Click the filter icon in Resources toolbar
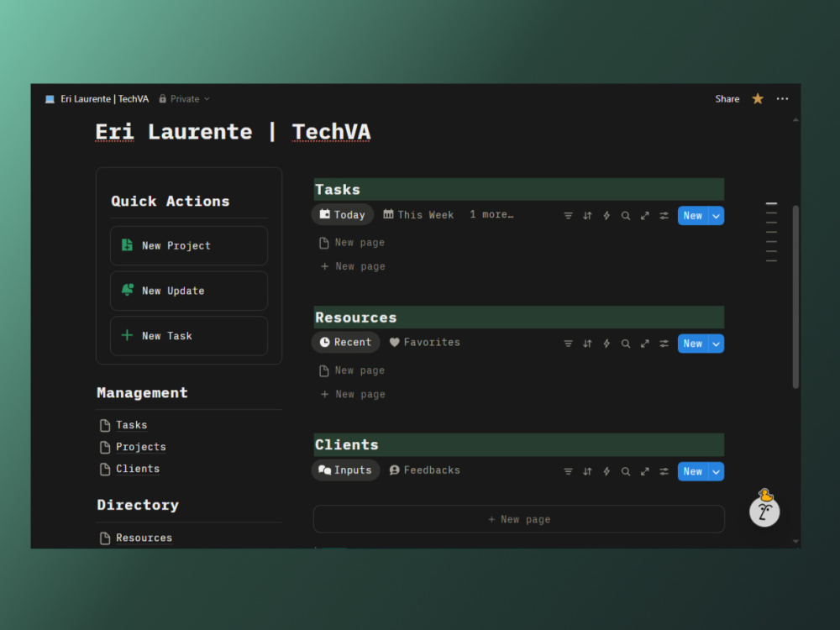This screenshot has width=840, height=630. 568,344
